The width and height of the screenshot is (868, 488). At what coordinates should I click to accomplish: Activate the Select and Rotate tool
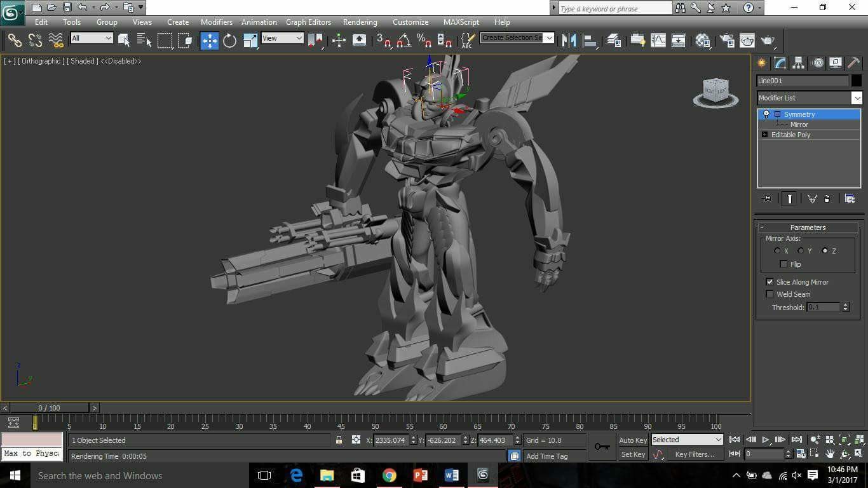[x=229, y=40]
